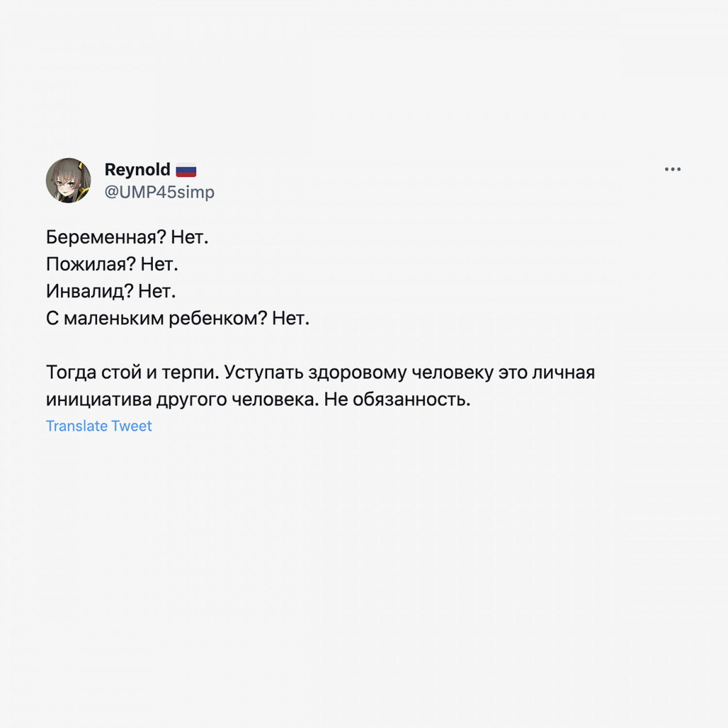
Task: Click the Translate Tweet link
Action: coord(99,426)
